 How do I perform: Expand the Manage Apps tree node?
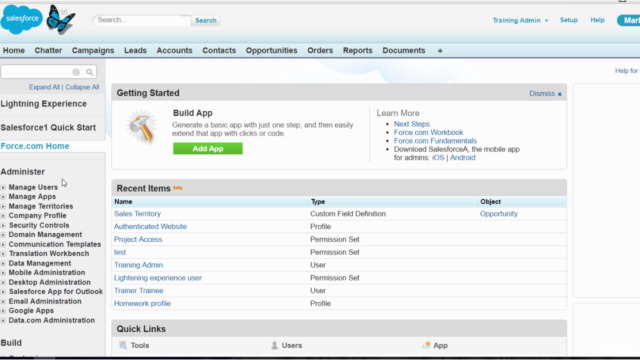coord(3,197)
